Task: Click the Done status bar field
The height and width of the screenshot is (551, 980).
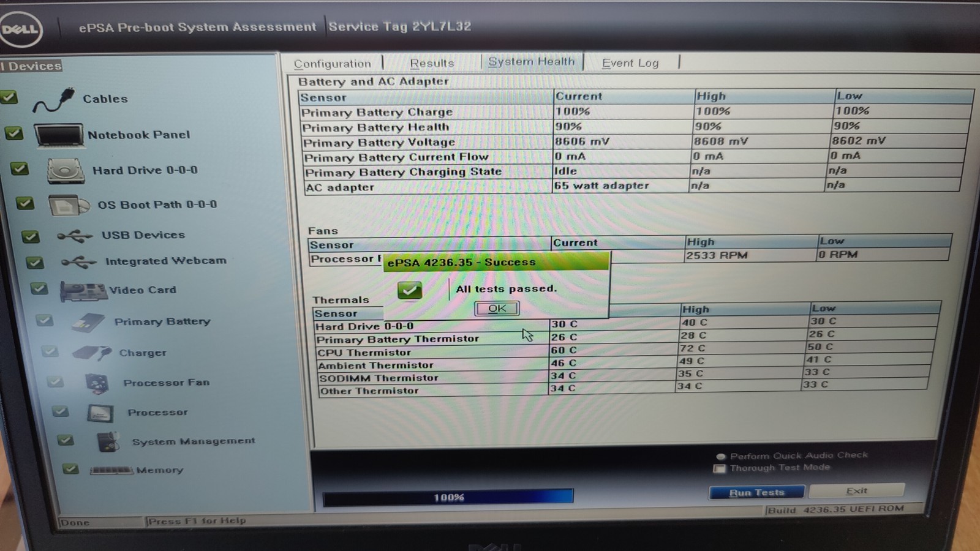Action: click(100, 522)
